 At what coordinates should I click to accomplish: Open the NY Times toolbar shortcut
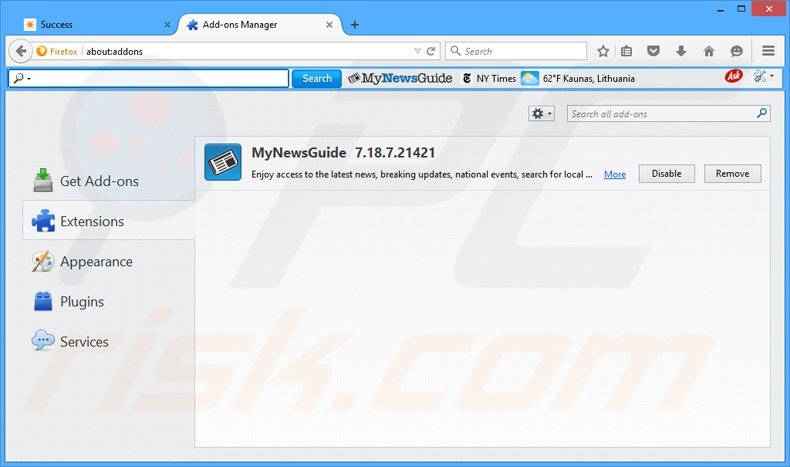pos(489,79)
